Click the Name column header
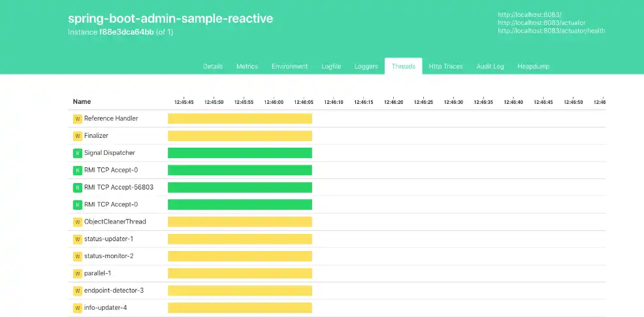The height and width of the screenshot is (317, 644). (x=82, y=101)
